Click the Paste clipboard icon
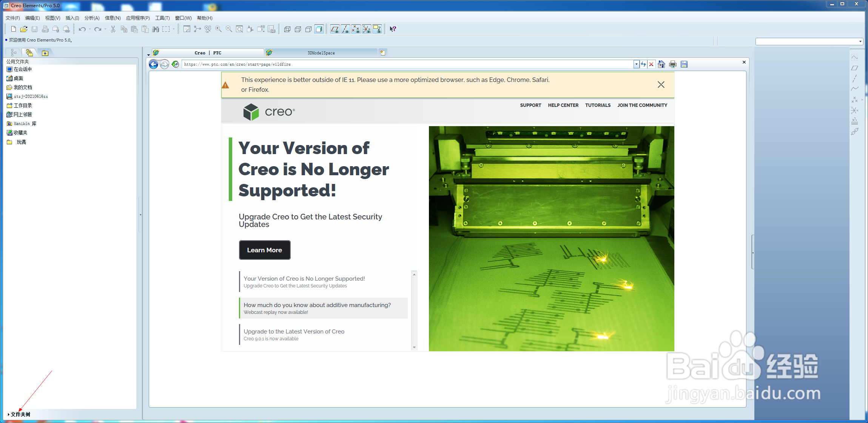 [x=134, y=29]
